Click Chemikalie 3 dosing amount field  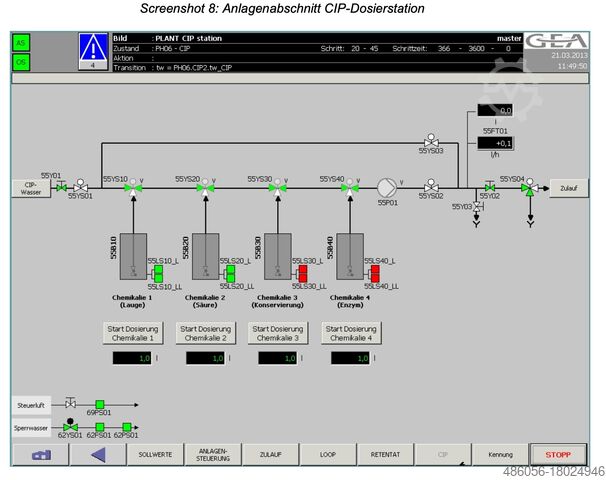click(277, 357)
